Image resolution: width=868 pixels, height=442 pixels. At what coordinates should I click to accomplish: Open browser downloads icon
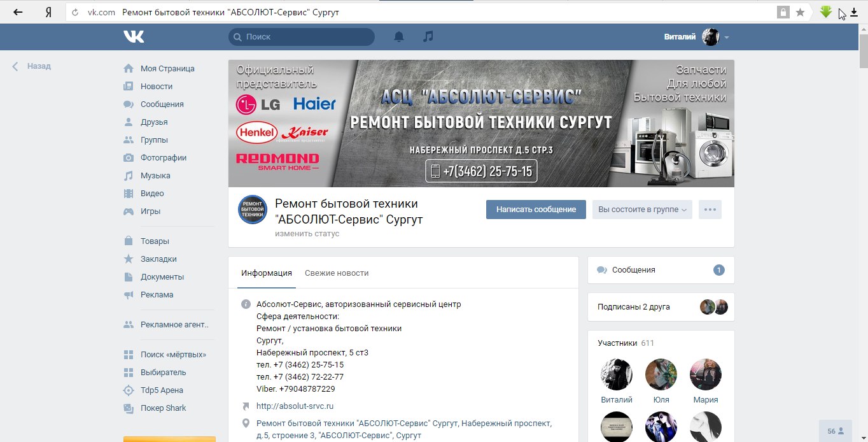tap(854, 12)
